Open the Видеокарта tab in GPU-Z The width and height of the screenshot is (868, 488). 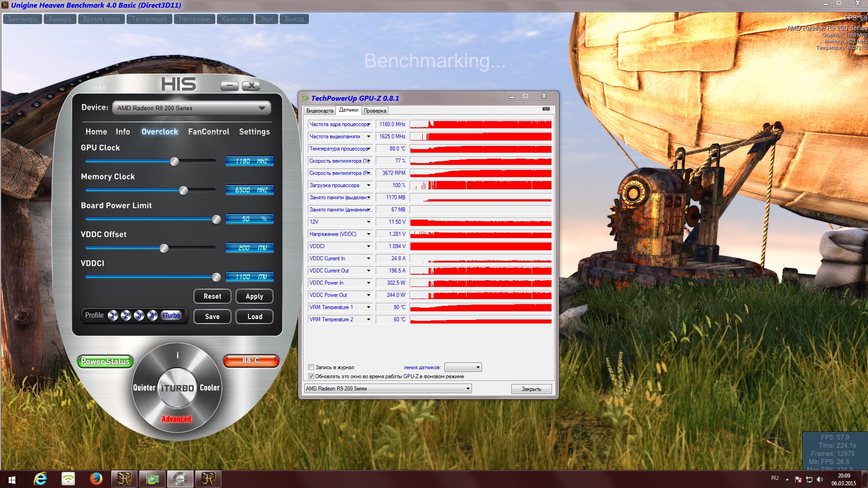click(320, 111)
